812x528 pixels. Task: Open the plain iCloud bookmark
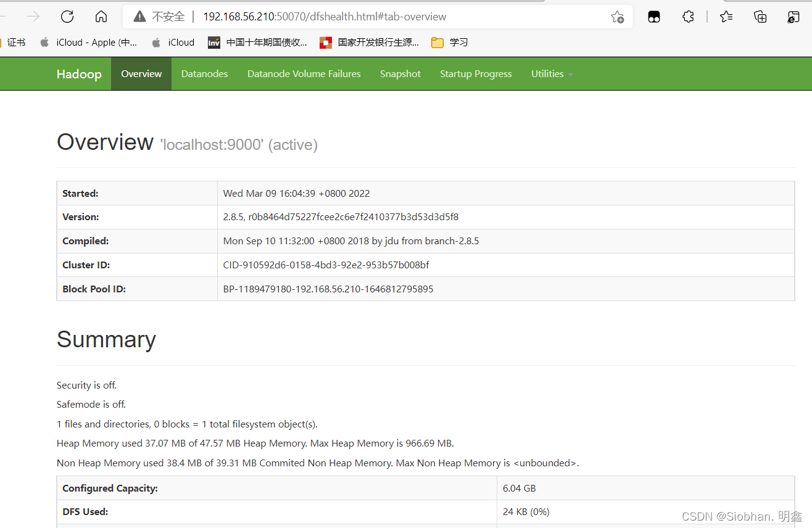173,43
